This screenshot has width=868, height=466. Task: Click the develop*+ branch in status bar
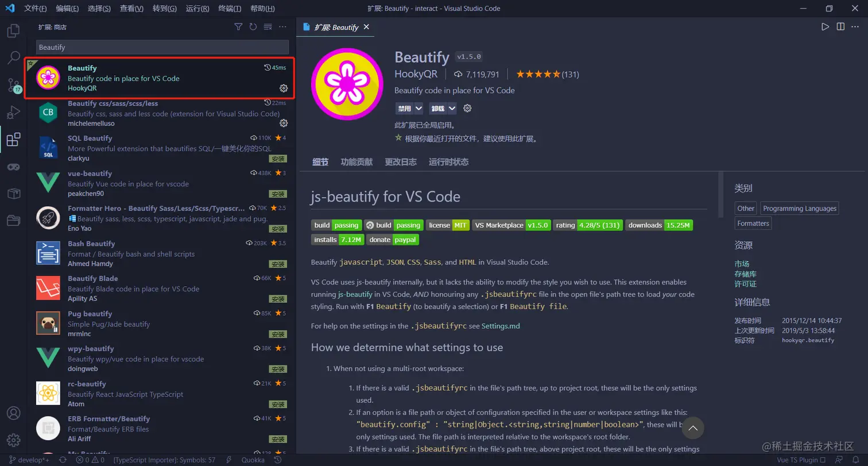pyautogui.click(x=29, y=460)
